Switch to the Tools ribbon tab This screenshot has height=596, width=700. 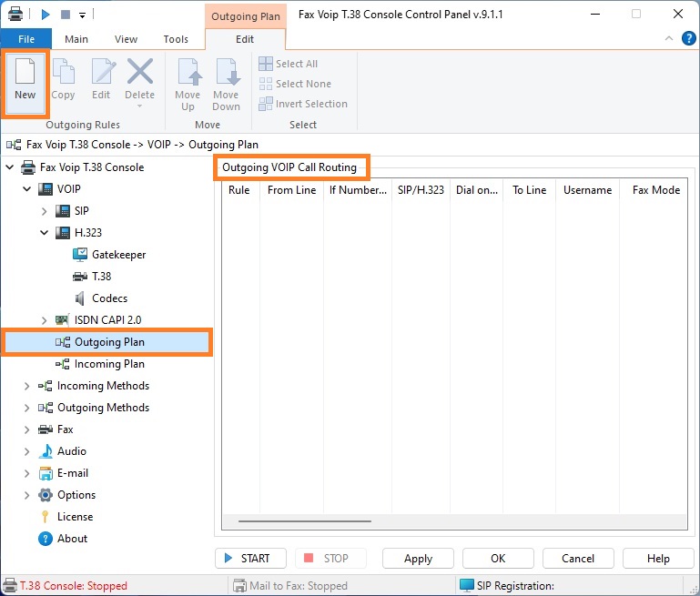[x=176, y=39]
